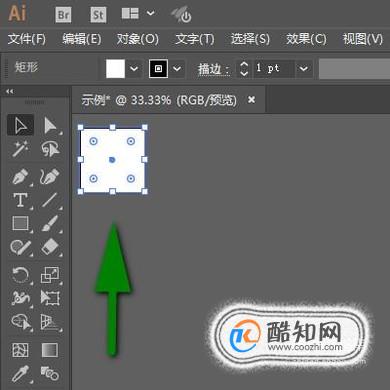Choose the Magic Wand tool

point(20,149)
